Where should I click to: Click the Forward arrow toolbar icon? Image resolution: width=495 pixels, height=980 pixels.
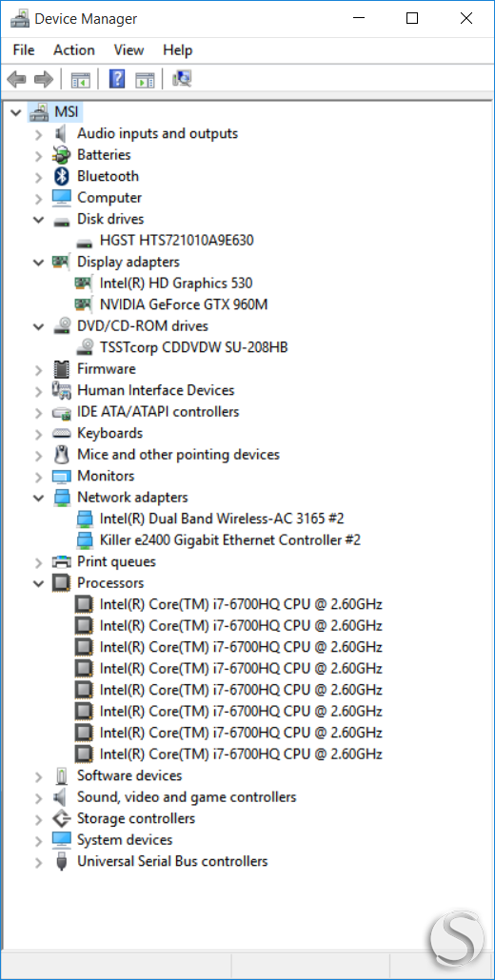(44, 79)
